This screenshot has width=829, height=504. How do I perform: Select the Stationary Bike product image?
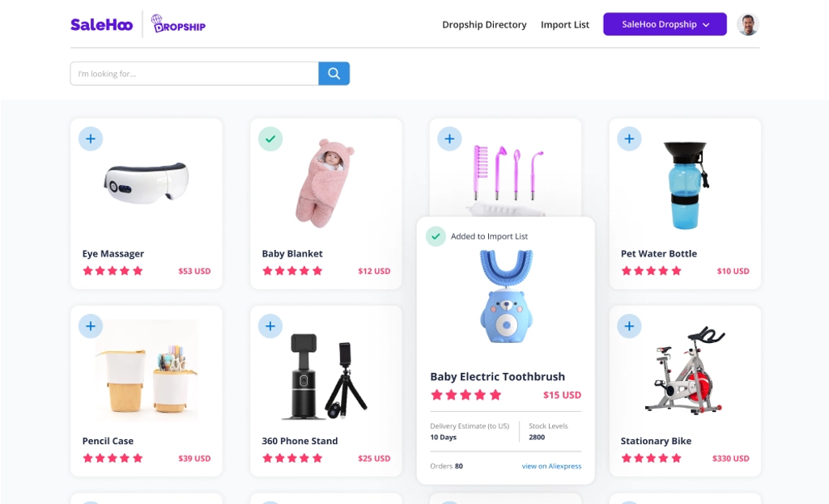point(685,370)
